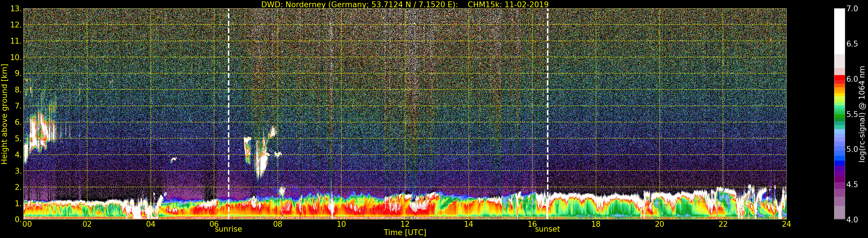This screenshot has width=868, height=238.
Task: Click the 'sunrise' label below the axis
Action: coord(228,229)
